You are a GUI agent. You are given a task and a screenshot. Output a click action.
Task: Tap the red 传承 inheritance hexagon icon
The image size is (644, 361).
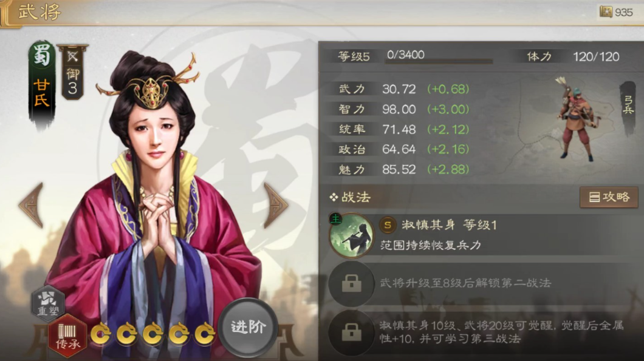click(67, 336)
